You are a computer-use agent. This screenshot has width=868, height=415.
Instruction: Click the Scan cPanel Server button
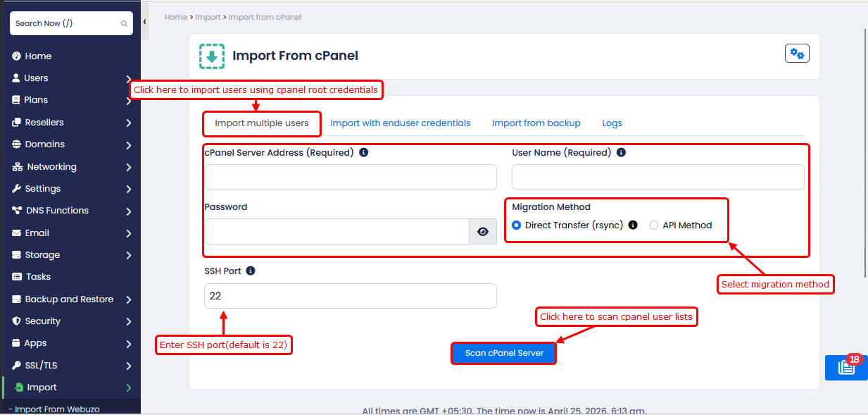pyautogui.click(x=504, y=353)
